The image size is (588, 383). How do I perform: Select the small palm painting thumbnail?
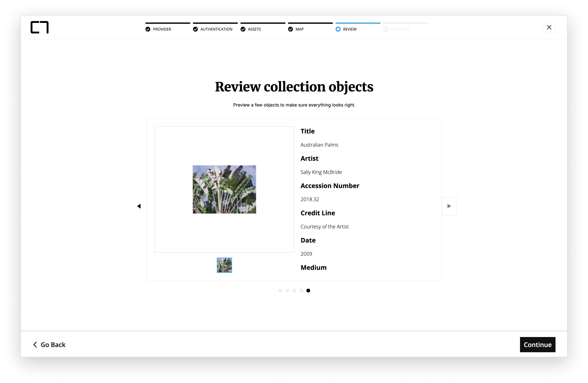[224, 265]
